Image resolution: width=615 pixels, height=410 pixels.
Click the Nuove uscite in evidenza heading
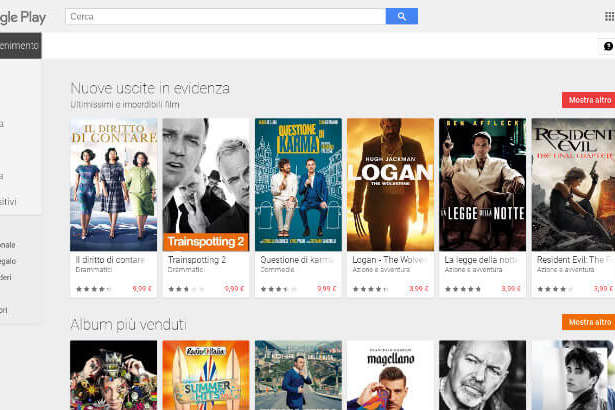click(x=150, y=88)
